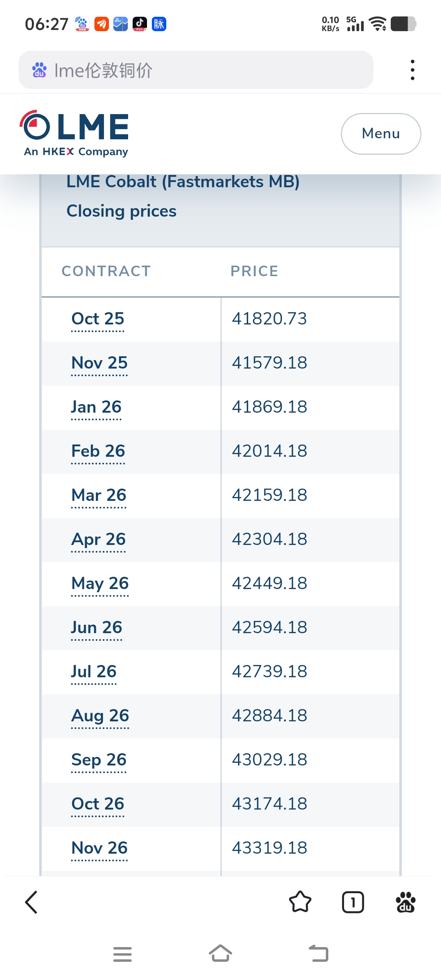The height and width of the screenshot is (980, 441).
Task: Tap the Nov 26 contract link
Action: coord(99,848)
